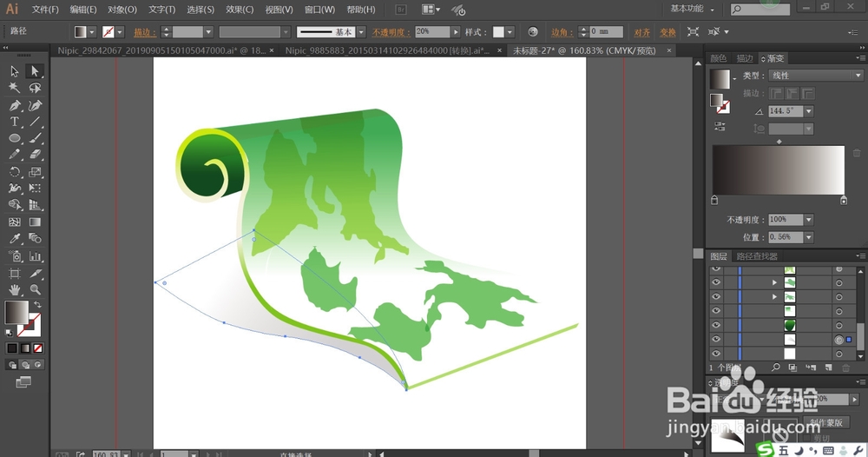This screenshot has height=457, width=868.
Task: Hide the bottom white layer via eye icon
Action: click(x=716, y=354)
